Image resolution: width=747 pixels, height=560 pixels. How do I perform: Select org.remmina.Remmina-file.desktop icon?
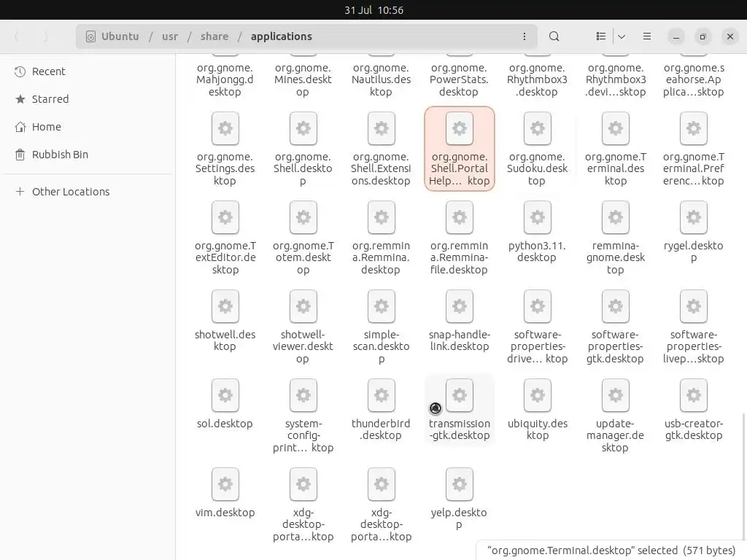pos(460,217)
